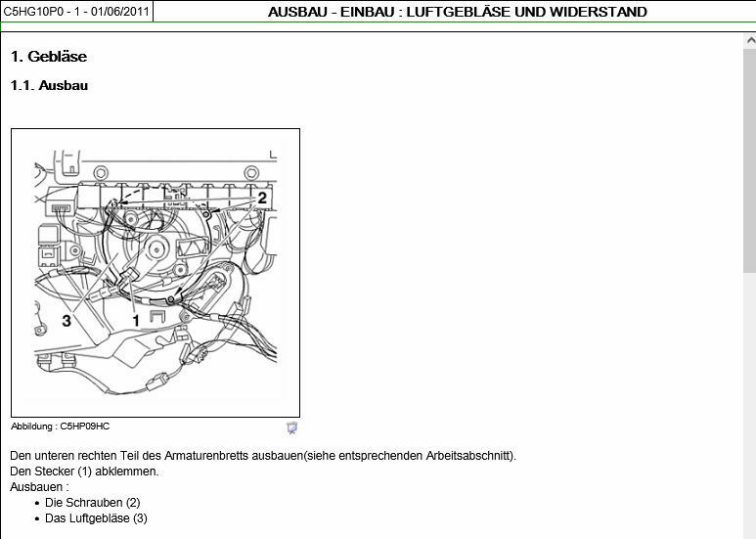The height and width of the screenshot is (539, 756).
Task: Click the line about Armaturenbretts ausbauen
Action: 263,456
